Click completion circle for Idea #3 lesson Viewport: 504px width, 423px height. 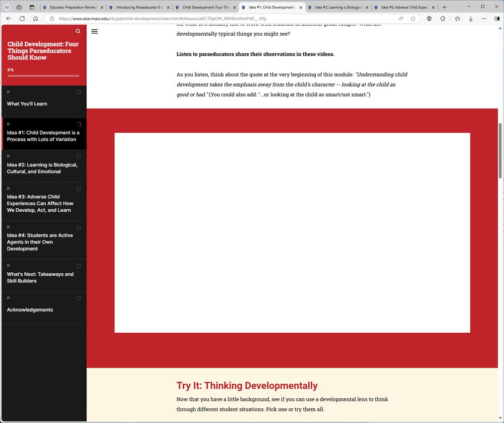point(79,189)
